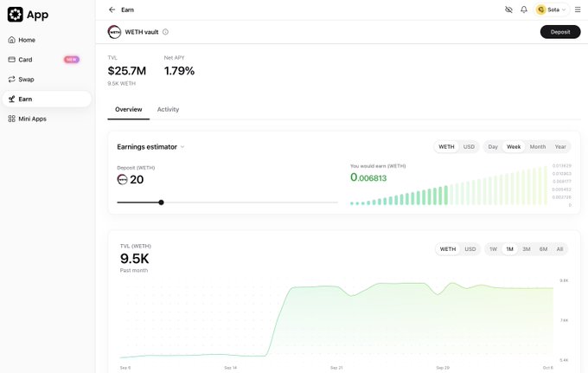
Task: Click the 1.79% Net APY value
Action: click(179, 71)
